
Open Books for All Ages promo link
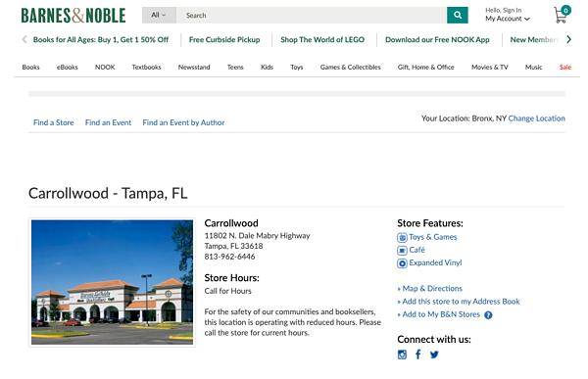pos(101,40)
